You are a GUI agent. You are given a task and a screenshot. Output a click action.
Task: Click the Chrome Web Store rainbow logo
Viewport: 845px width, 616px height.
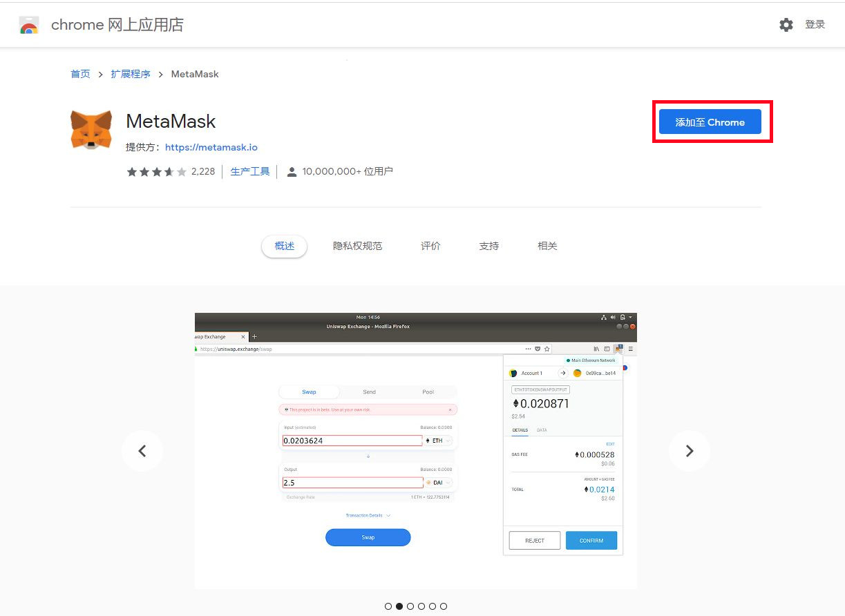[29, 25]
